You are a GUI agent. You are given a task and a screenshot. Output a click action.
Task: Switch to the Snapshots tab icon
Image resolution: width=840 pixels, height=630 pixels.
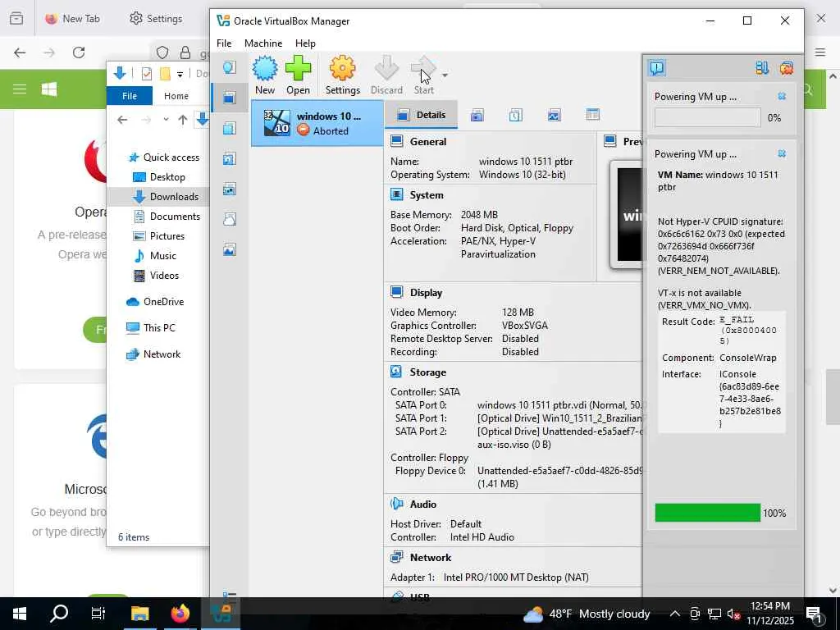[477, 115]
